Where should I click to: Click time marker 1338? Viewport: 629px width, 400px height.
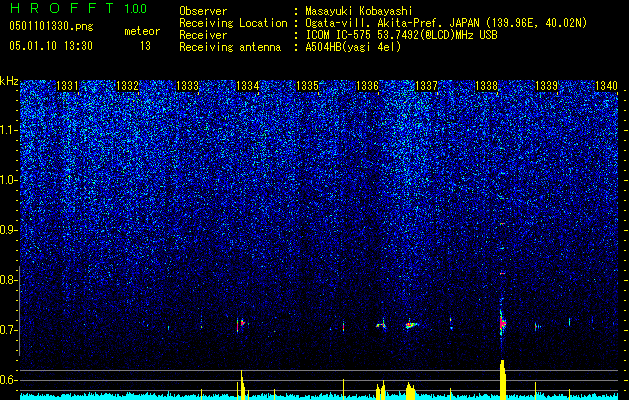(486, 85)
